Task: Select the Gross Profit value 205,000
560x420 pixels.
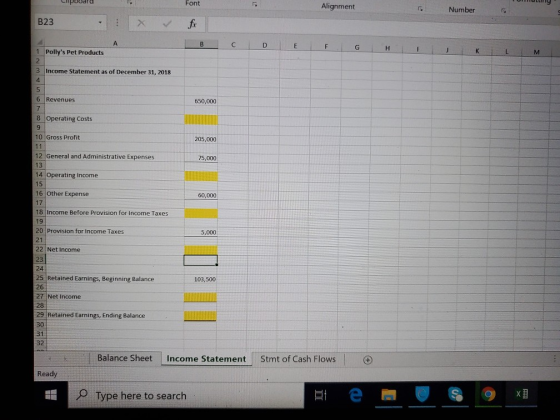Action: (201, 139)
